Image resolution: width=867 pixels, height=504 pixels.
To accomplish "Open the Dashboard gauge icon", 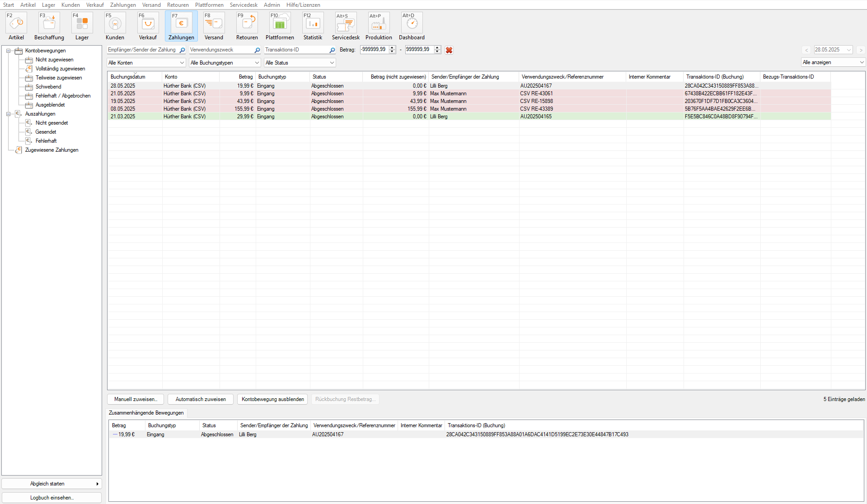I will coord(412,23).
